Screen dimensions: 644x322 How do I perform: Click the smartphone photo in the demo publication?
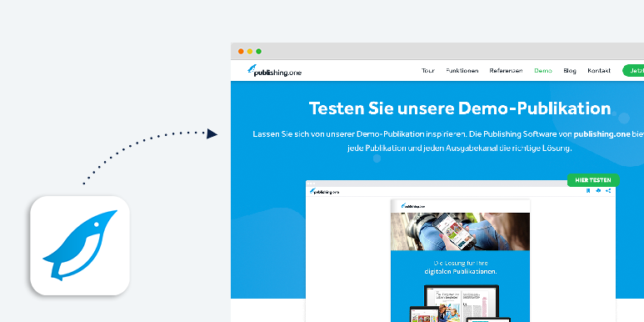click(x=460, y=232)
